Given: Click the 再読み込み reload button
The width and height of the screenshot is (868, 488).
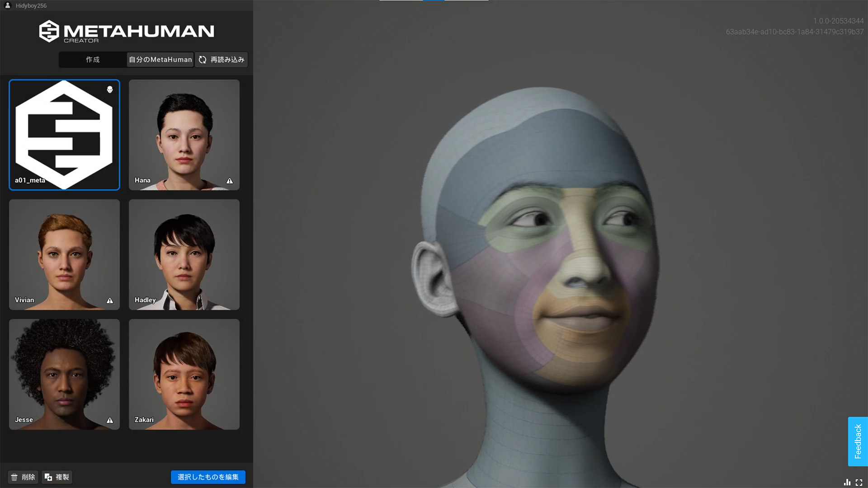Looking at the screenshot, I should 222,60.
